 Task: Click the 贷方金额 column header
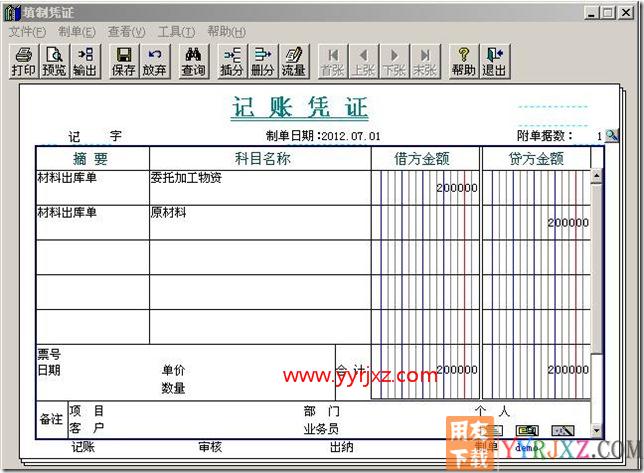(536, 158)
